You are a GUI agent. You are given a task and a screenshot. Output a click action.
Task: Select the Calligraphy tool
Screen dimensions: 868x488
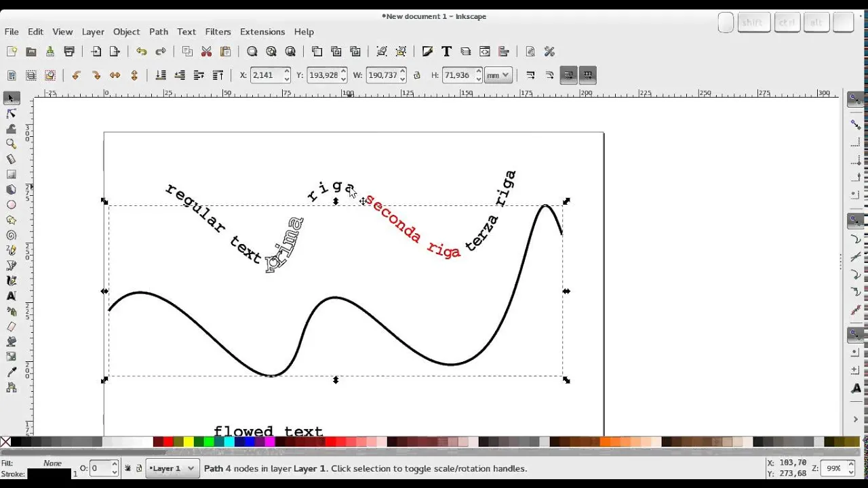coord(11,281)
